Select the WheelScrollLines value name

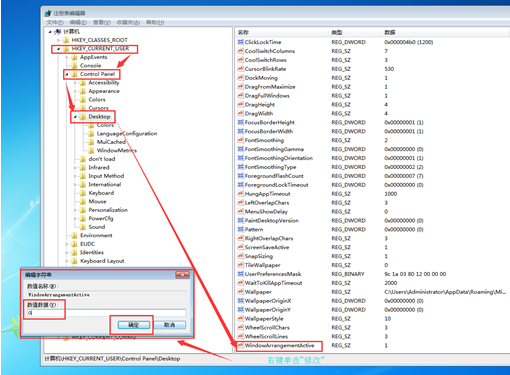pos(266,337)
